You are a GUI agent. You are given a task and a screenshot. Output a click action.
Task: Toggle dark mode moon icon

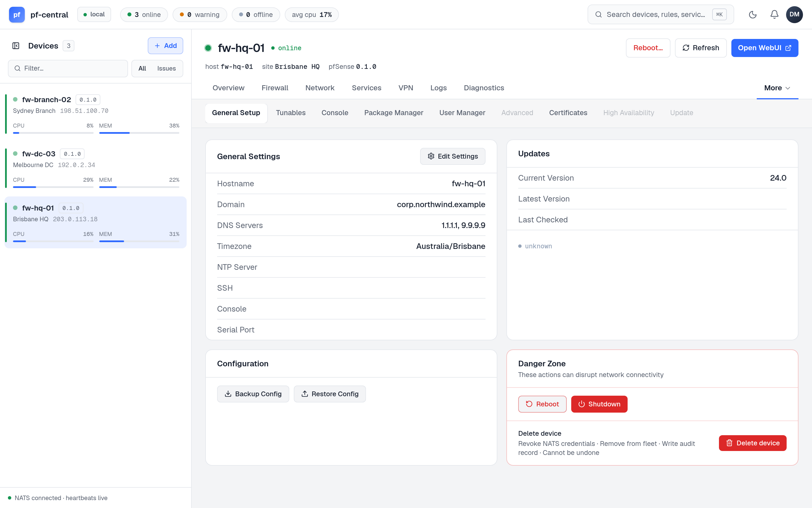coord(753,14)
